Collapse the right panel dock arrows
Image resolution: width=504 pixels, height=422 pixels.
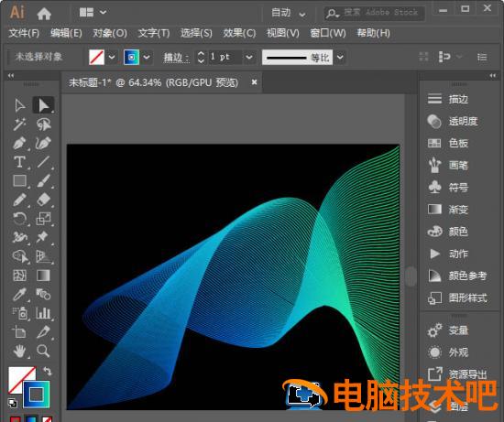pyautogui.click(x=492, y=75)
